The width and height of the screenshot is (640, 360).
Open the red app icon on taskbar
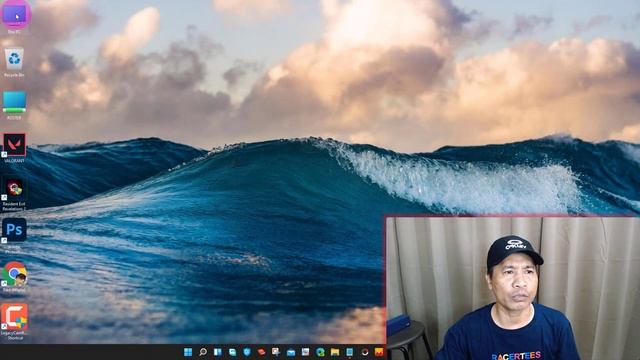pyautogui.click(x=262, y=352)
